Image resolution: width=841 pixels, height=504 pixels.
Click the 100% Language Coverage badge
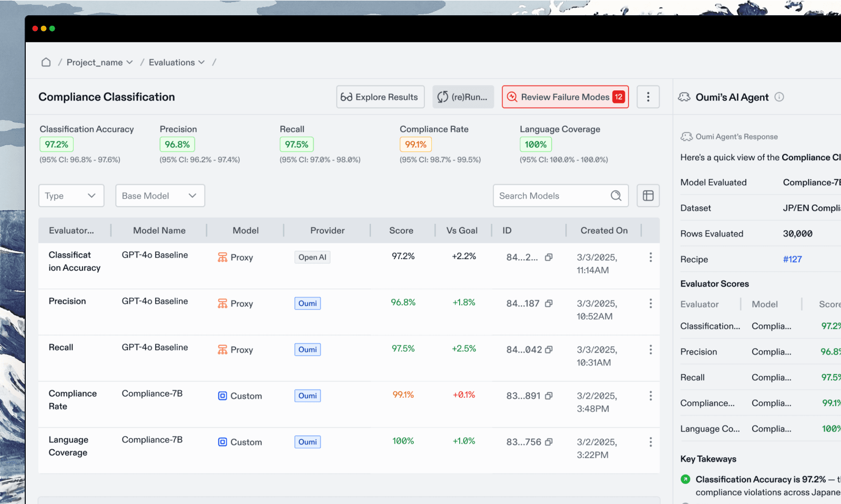pos(535,144)
